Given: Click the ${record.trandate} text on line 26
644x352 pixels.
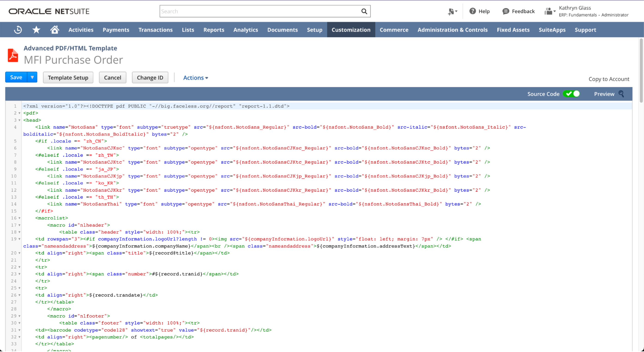Looking at the screenshot, I should tap(116, 295).
